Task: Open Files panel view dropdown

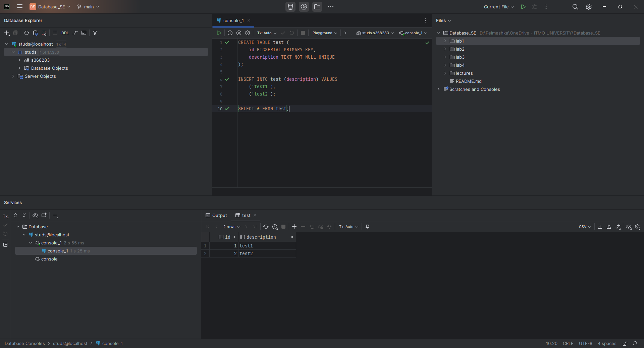Action: coord(443,20)
